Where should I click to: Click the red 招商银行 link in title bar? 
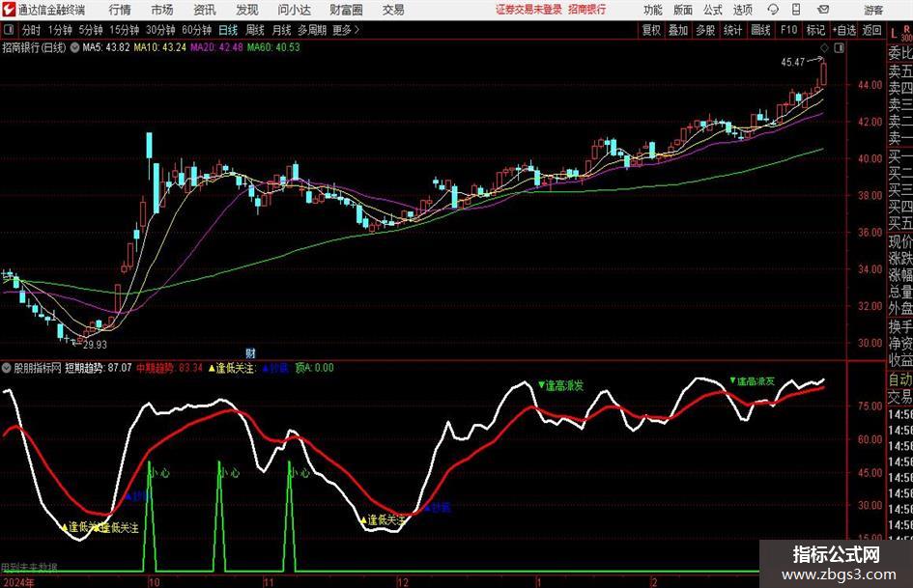[587, 10]
